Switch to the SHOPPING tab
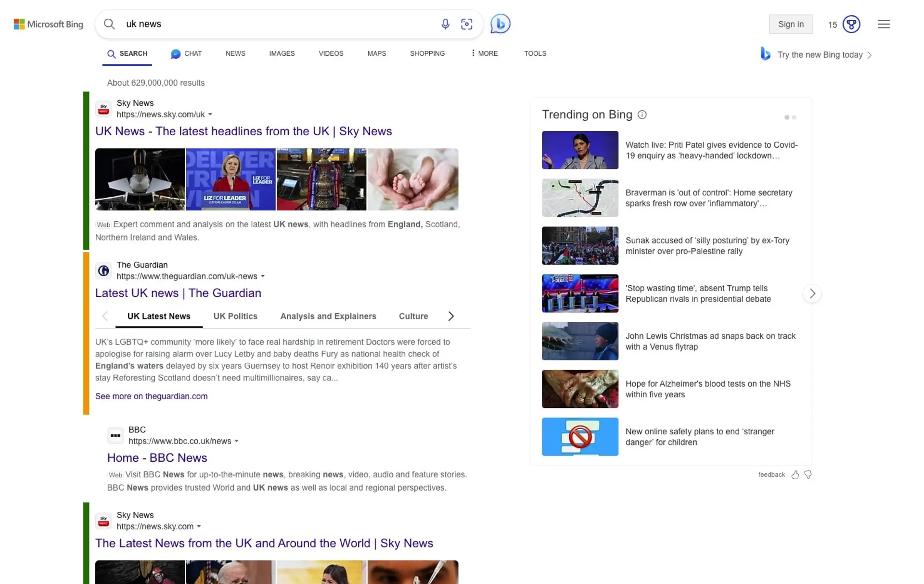 point(427,53)
